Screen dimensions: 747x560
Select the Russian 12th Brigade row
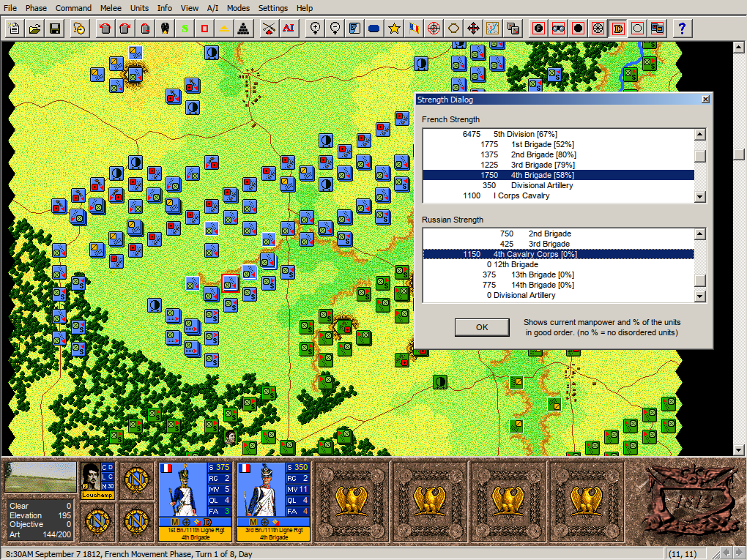tap(558, 264)
